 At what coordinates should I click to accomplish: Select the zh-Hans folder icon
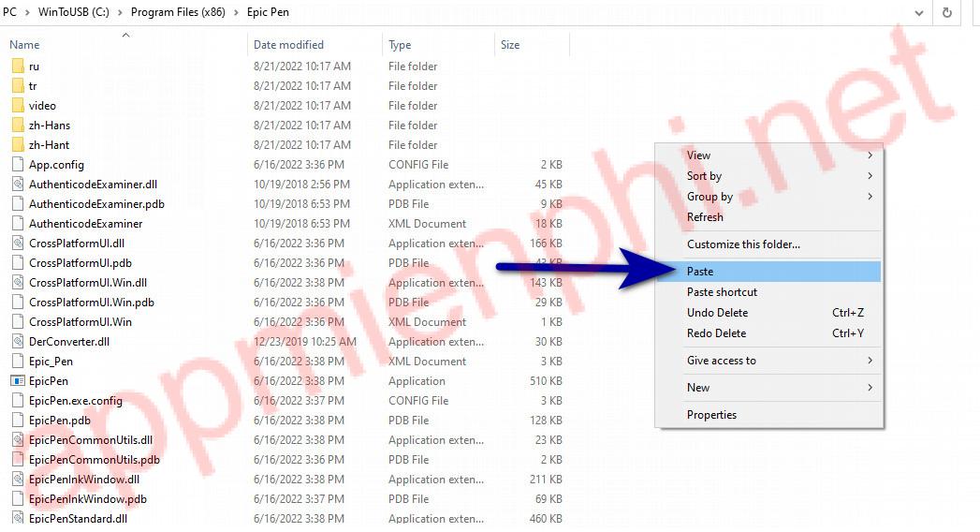(18, 125)
